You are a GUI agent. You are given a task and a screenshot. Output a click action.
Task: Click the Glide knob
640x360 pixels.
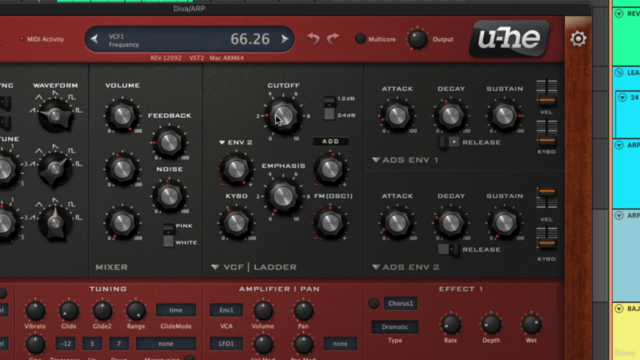point(69,311)
